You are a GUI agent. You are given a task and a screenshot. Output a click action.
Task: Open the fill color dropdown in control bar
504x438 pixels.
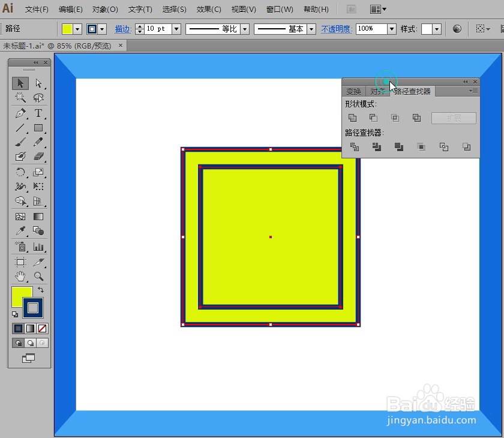pos(77,29)
